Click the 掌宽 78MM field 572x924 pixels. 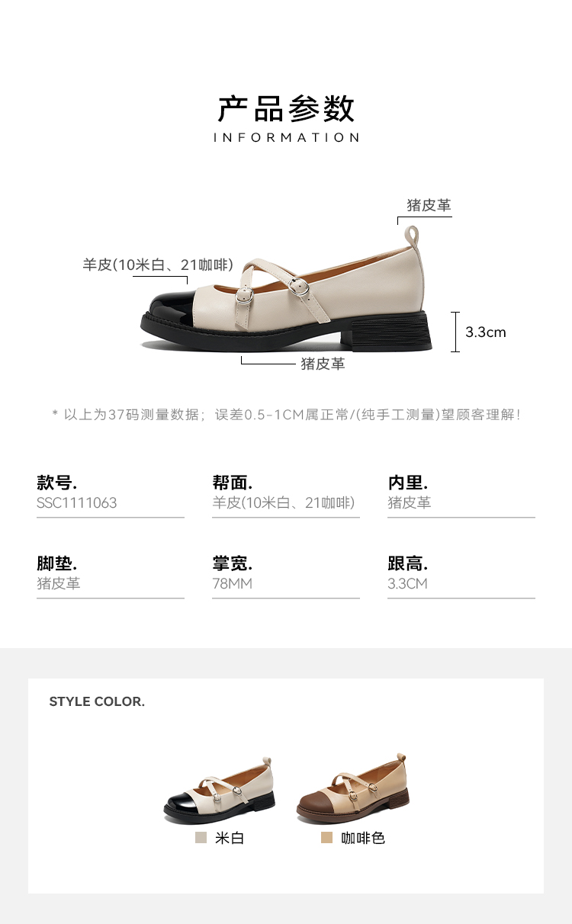click(286, 576)
